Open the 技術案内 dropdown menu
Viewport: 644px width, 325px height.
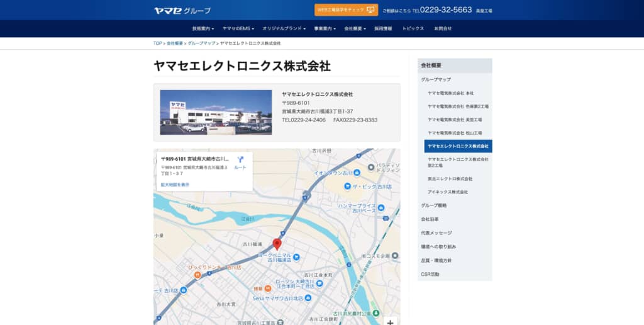pyautogui.click(x=203, y=29)
